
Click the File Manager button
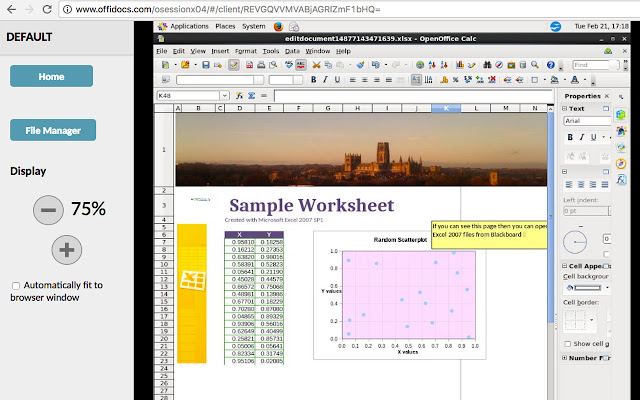point(53,129)
